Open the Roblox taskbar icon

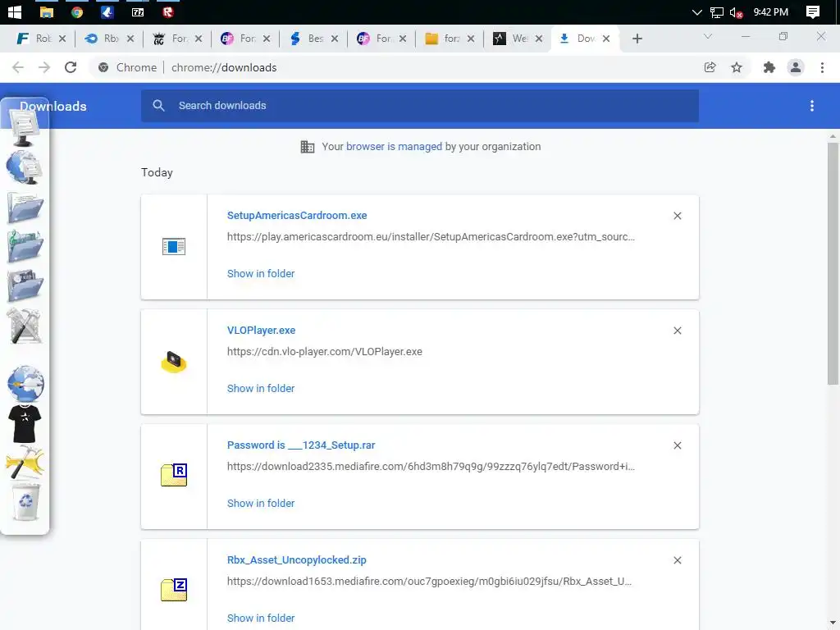[x=168, y=11]
